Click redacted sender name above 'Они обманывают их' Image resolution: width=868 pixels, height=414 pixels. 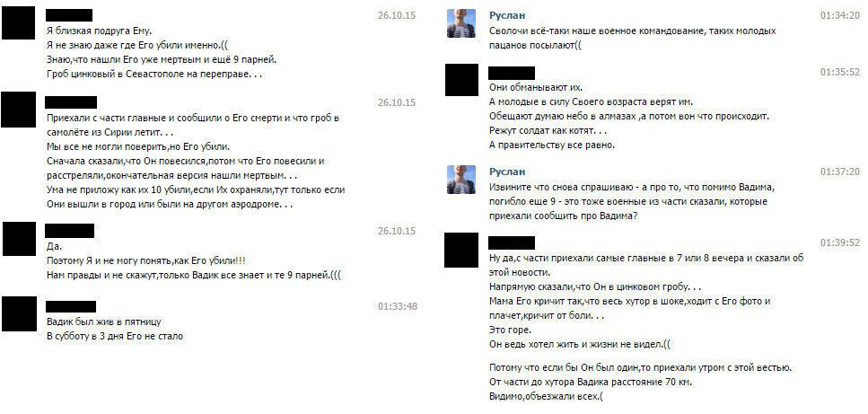[512, 73]
